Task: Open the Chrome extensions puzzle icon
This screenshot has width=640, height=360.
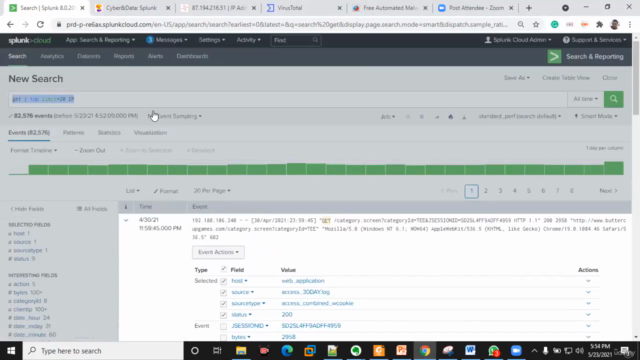Action: click(x=599, y=24)
